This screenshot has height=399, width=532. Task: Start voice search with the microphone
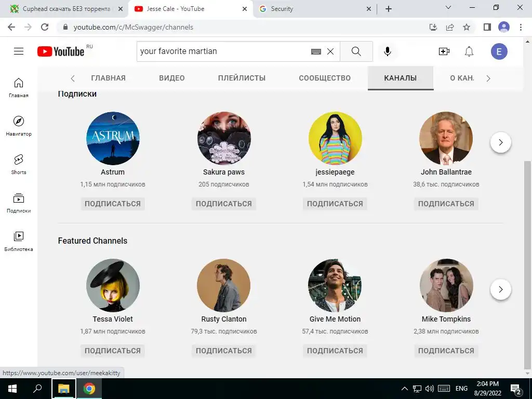tap(388, 51)
